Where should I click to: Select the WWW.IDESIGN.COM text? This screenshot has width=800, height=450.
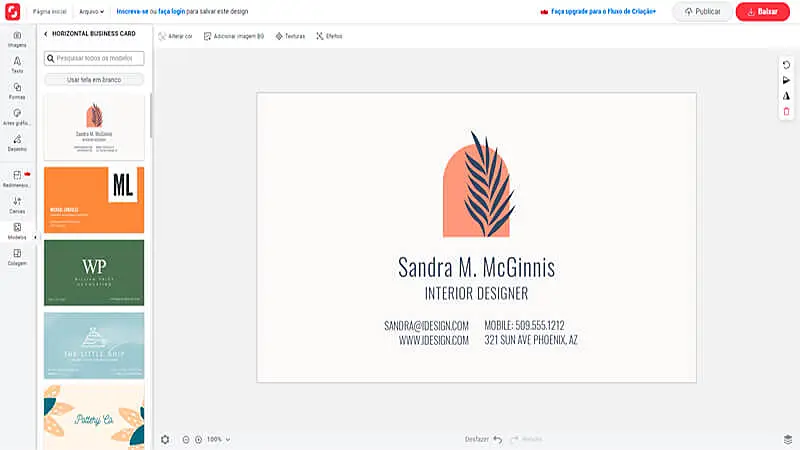point(434,340)
